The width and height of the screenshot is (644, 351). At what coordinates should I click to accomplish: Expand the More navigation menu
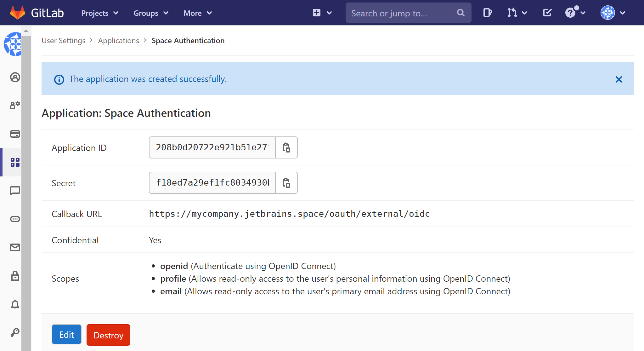click(197, 13)
